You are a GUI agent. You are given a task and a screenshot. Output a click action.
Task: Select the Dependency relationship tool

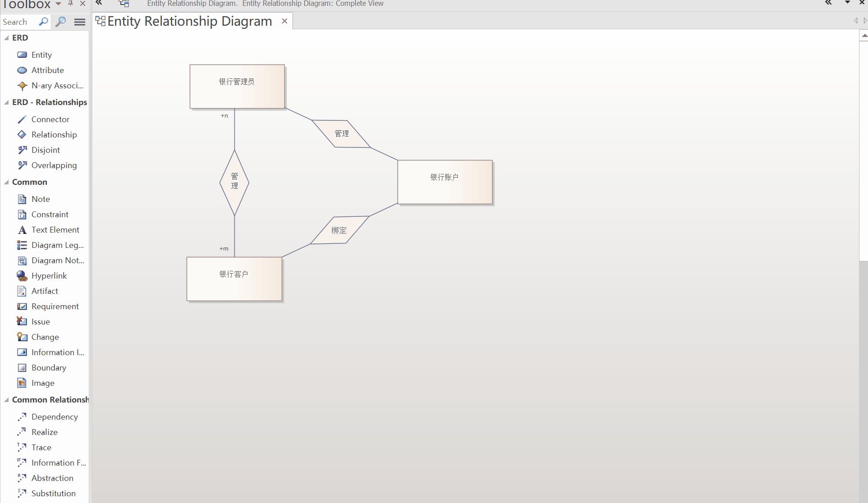coord(54,417)
